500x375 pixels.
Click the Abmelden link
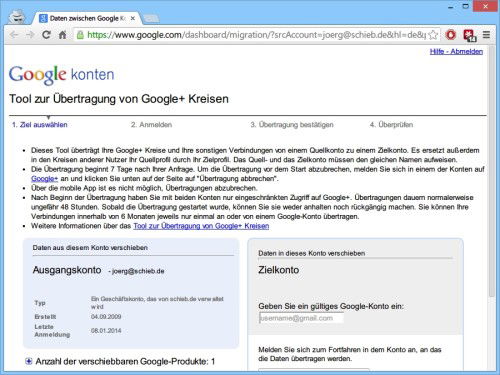[467, 51]
